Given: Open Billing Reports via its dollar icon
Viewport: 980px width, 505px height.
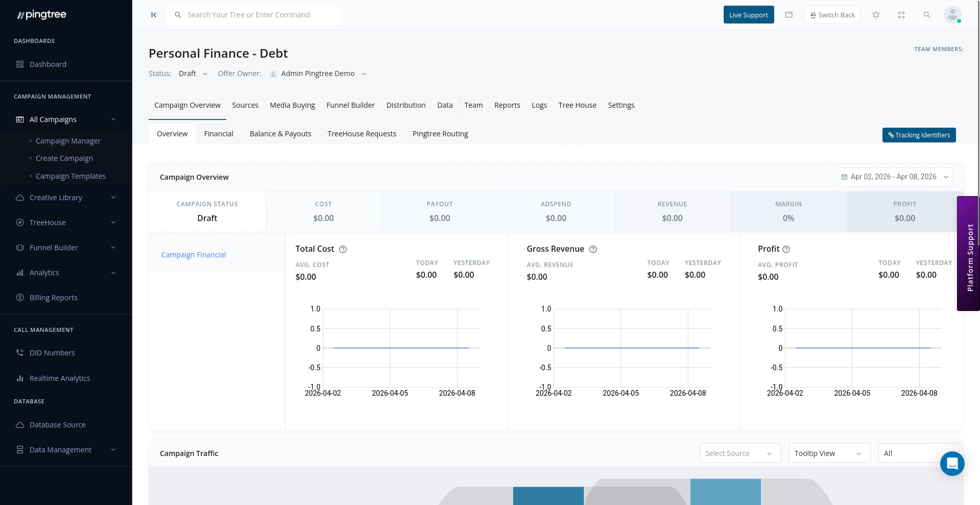Looking at the screenshot, I should (x=19, y=297).
